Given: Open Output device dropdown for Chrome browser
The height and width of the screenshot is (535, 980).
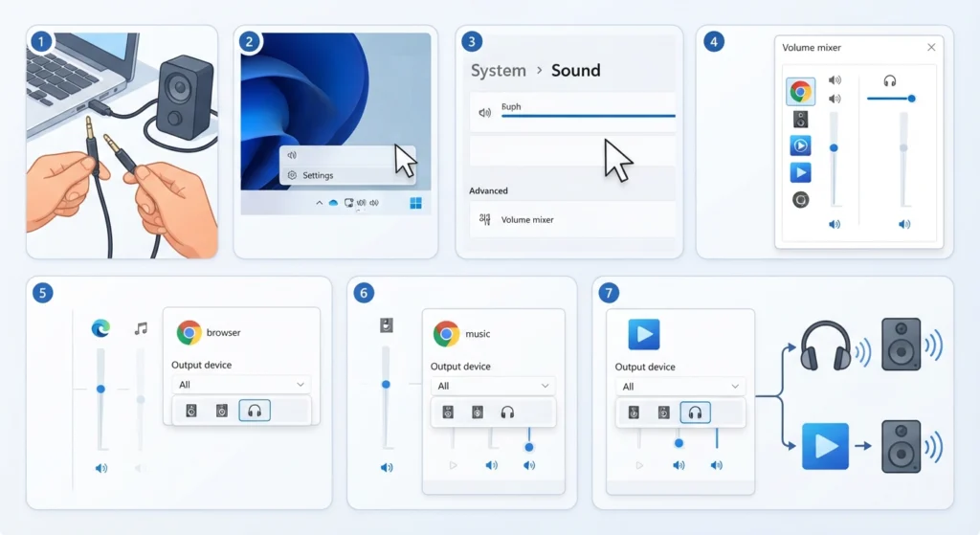Looking at the screenshot, I should (x=240, y=385).
